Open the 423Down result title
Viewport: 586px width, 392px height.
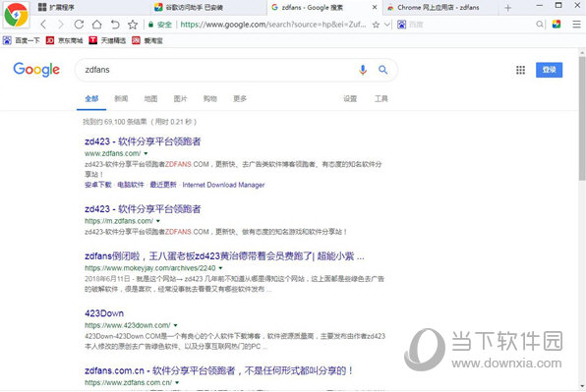[104, 313]
